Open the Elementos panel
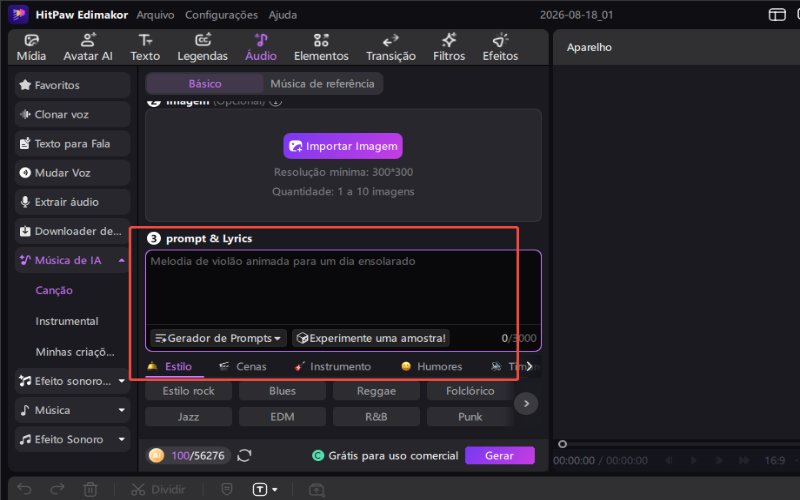The width and height of the screenshot is (800, 500). tap(321, 47)
